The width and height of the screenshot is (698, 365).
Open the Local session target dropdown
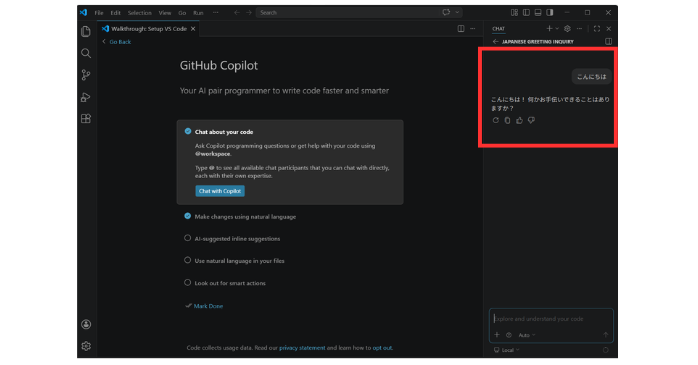tap(507, 350)
